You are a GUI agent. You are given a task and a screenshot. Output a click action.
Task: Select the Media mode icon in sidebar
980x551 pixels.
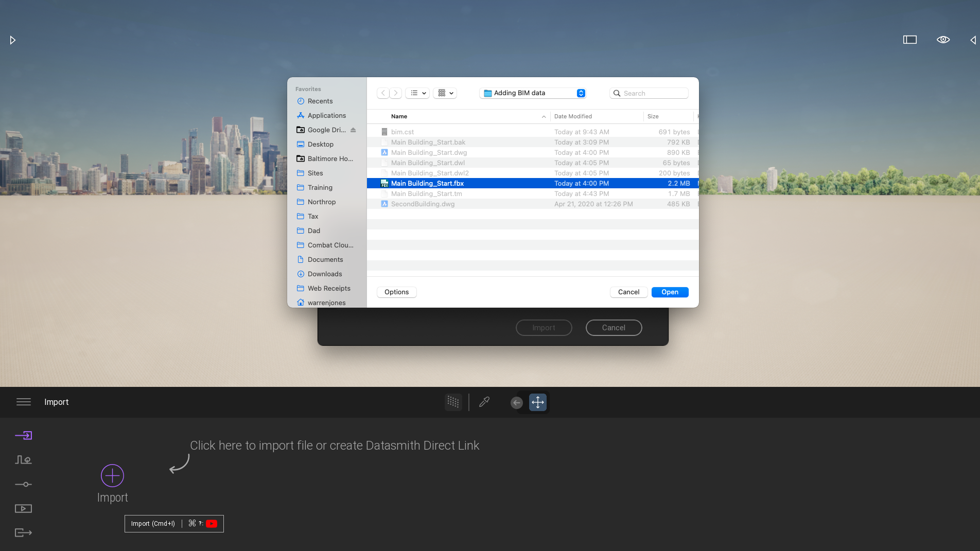(23, 508)
